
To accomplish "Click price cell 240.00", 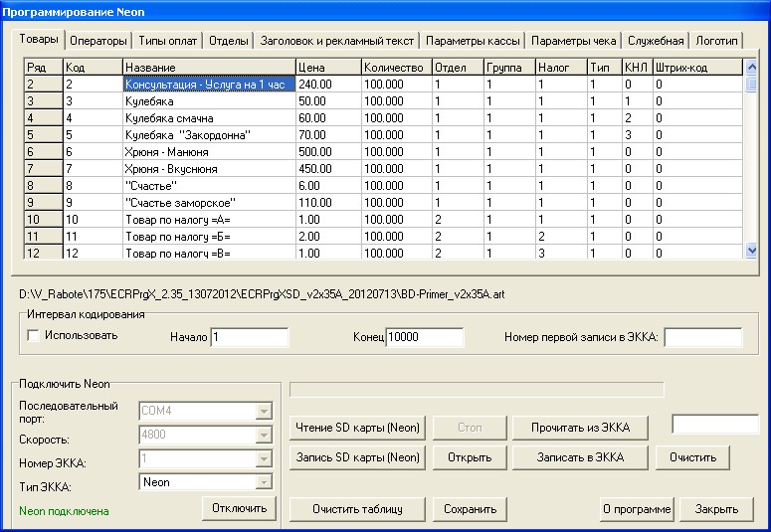I will (x=328, y=85).
